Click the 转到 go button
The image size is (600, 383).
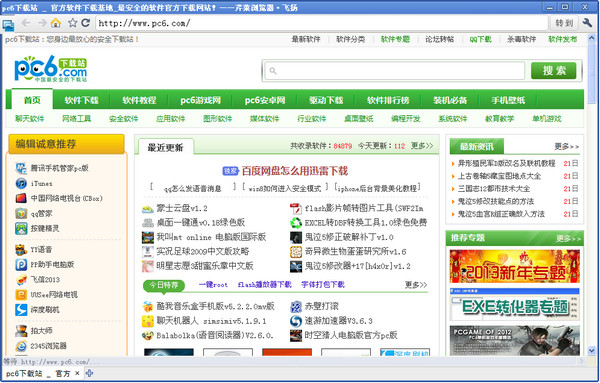click(564, 23)
